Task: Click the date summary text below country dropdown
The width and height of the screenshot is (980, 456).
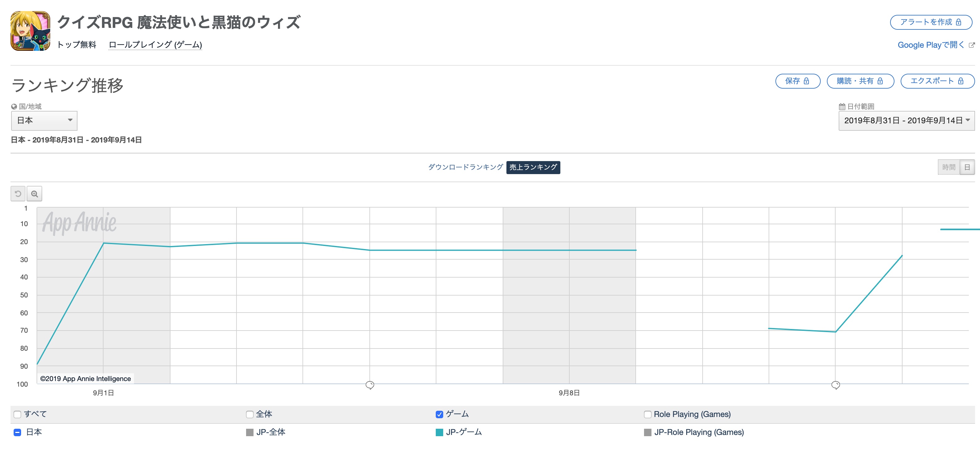Action: tap(76, 140)
